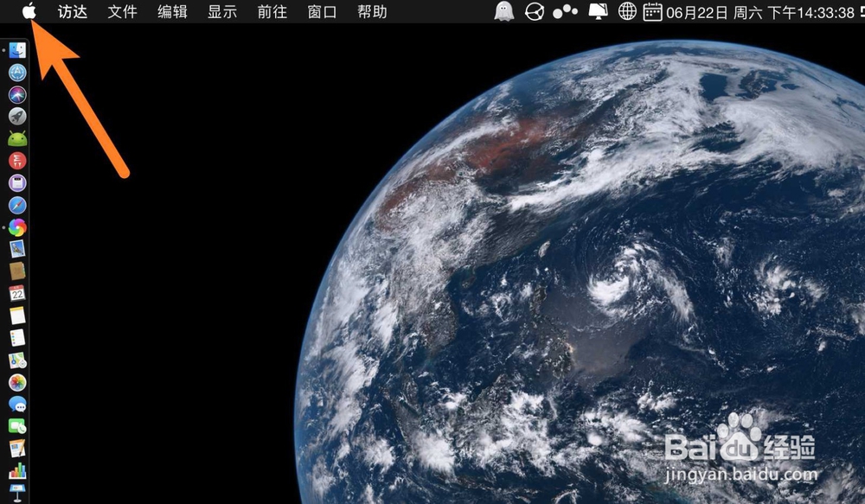Open the 访达 (Finder) menu
Viewport: 865px width, 504px height.
pos(73,11)
